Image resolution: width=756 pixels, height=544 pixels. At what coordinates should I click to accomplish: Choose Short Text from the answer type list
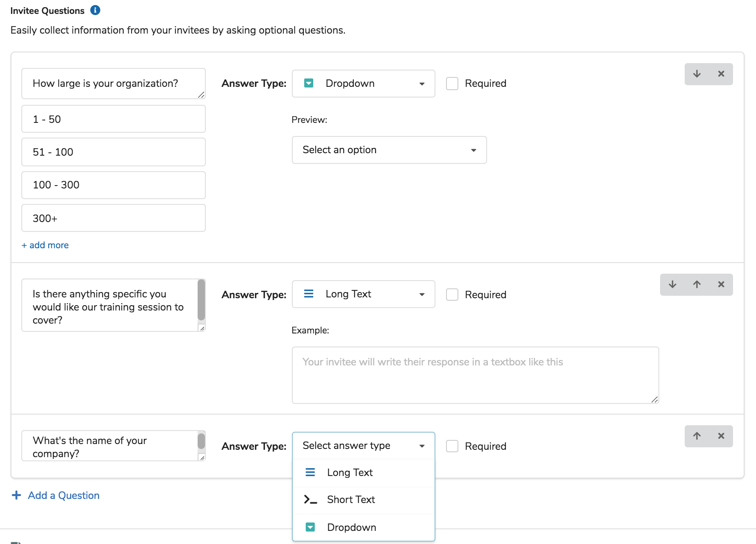(x=351, y=500)
